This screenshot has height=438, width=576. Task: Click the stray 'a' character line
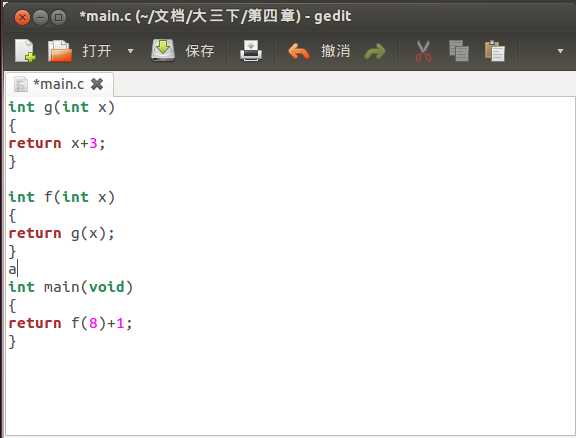pos(12,269)
